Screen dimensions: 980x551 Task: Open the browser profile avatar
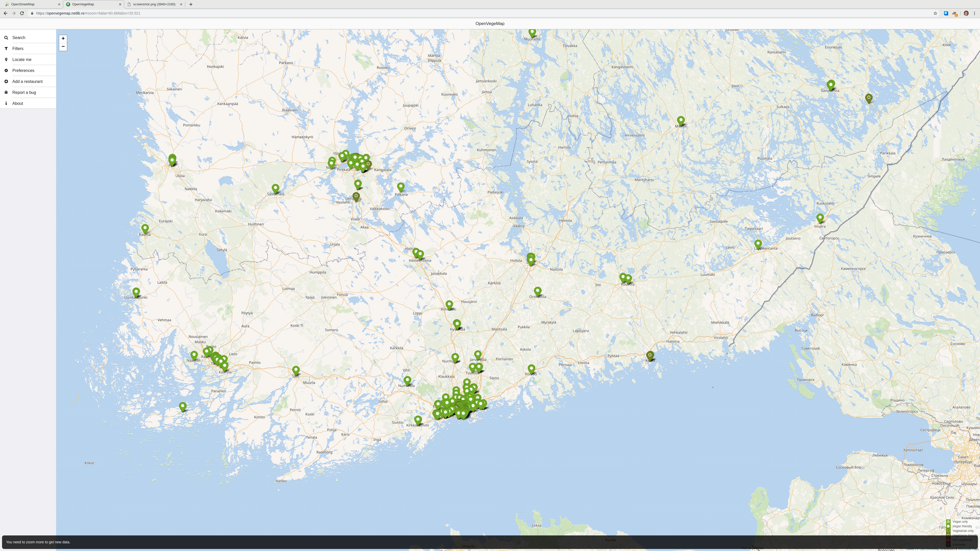pyautogui.click(x=966, y=13)
